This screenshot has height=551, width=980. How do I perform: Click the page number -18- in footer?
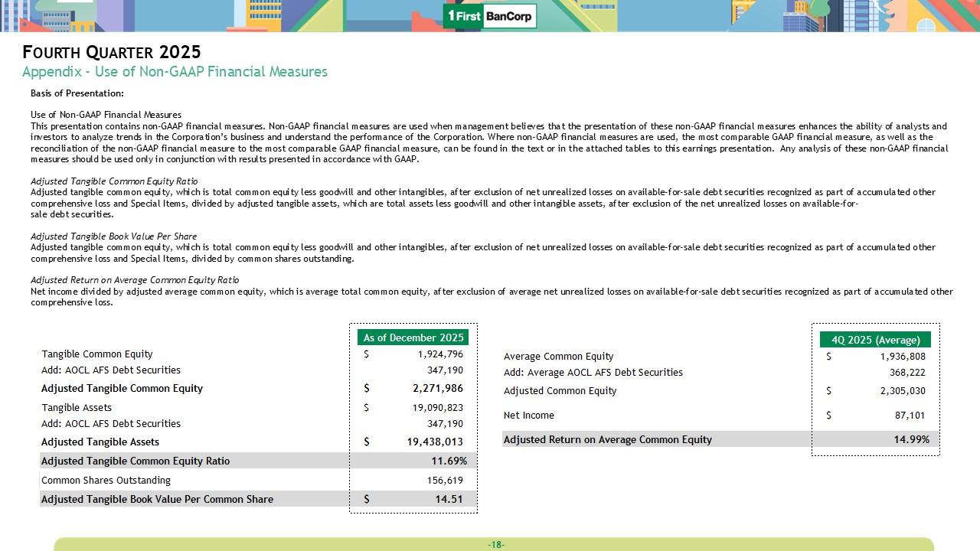point(495,545)
